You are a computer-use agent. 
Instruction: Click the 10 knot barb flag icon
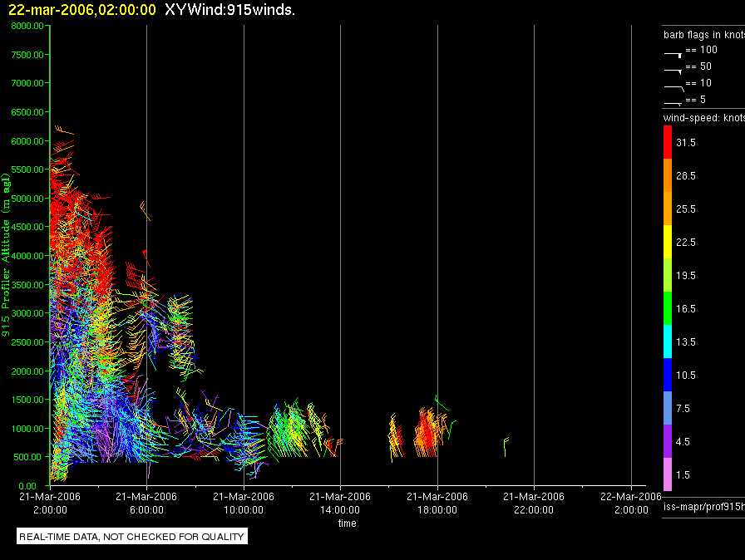pos(674,88)
